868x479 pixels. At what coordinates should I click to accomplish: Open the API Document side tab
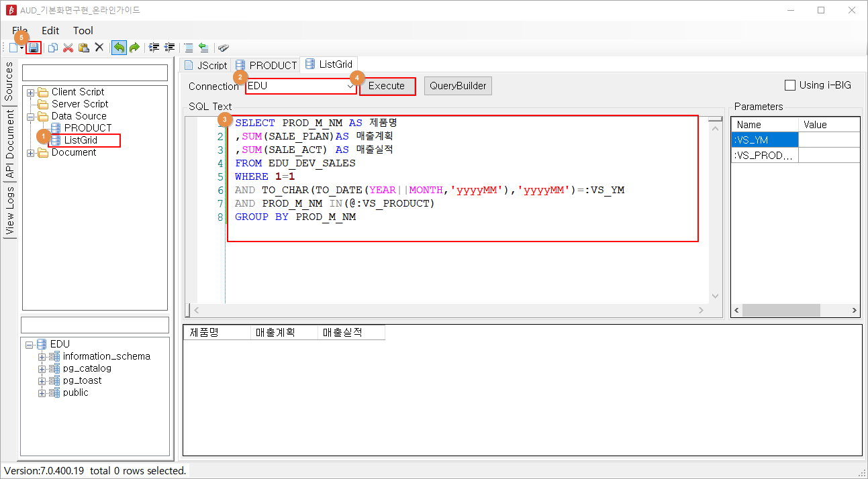tap(9, 144)
